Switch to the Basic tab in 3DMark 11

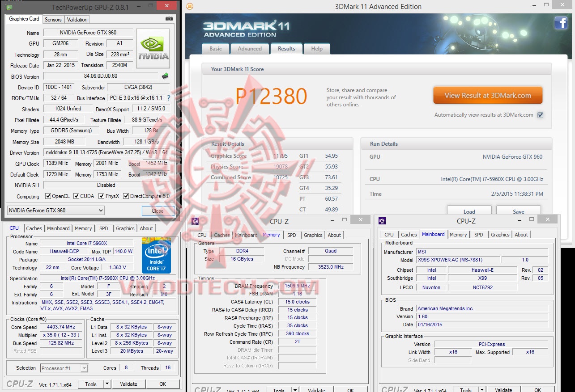[216, 49]
